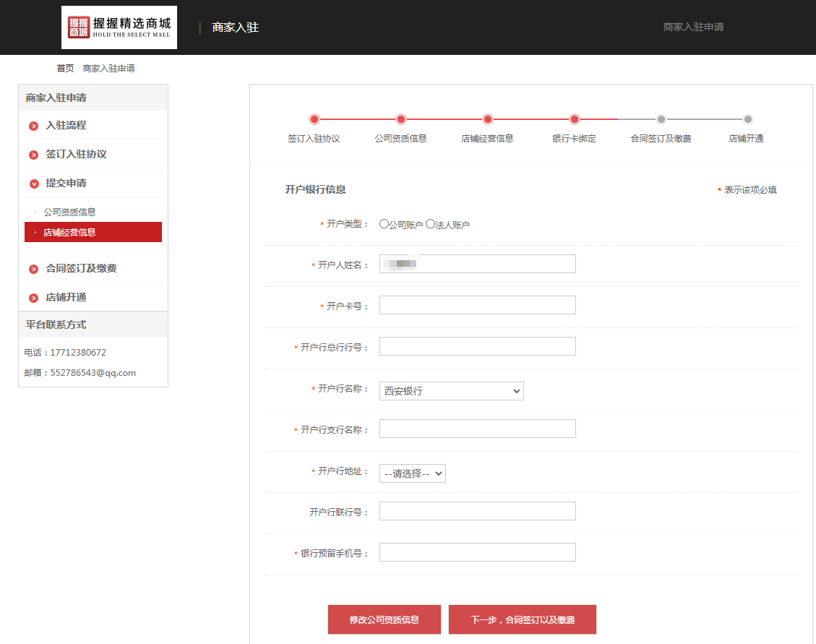Viewport: 816px width, 644px height.
Task: Click red arrow icon beside 店铺开通
Action: [34, 298]
